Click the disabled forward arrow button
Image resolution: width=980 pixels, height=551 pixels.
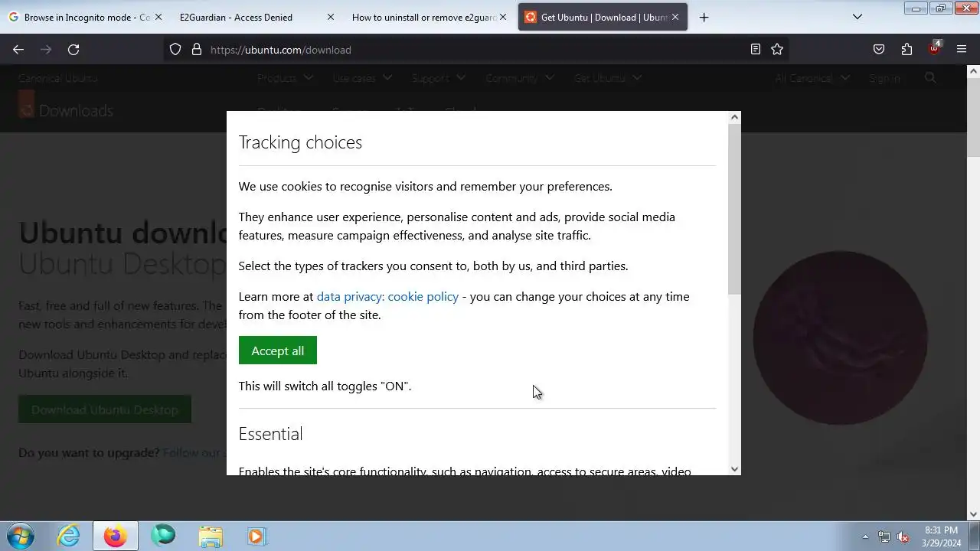(x=46, y=50)
